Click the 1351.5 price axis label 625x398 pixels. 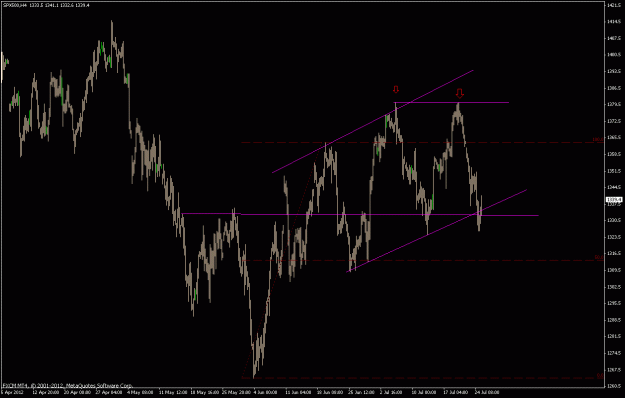click(613, 171)
